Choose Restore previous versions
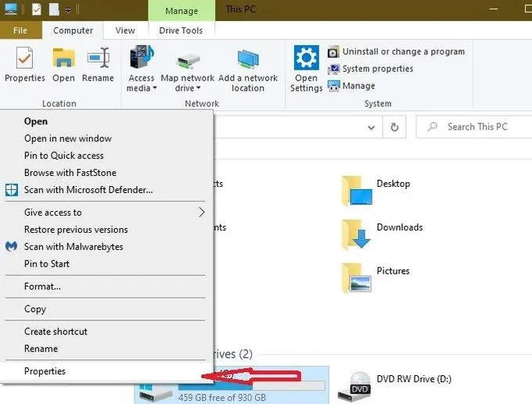532x404 pixels. tap(106, 230)
